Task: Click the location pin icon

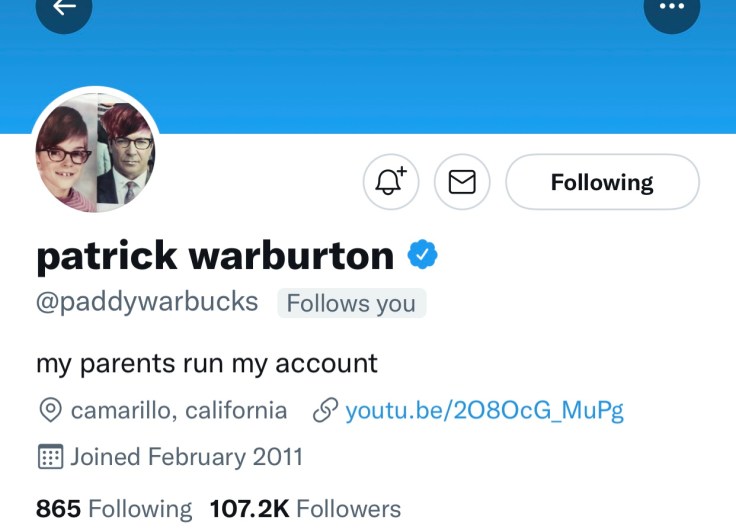Action: pos(49,410)
